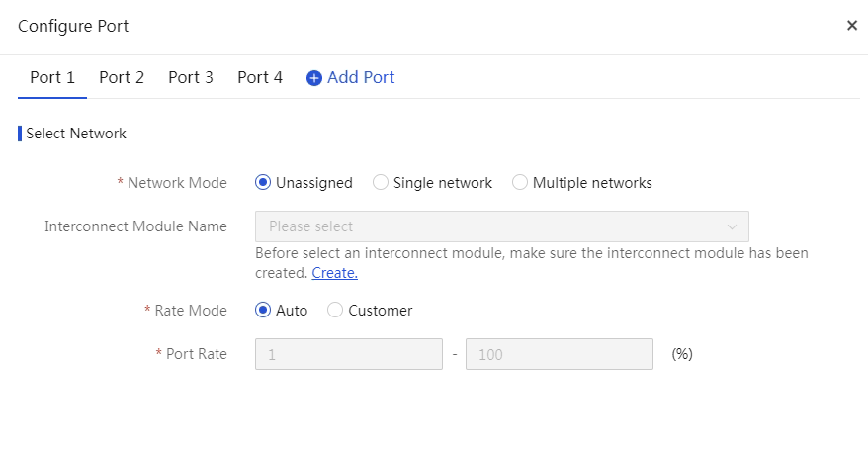The width and height of the screenshot is (868, 451).
Task: Close the Configure Port dialog
Action: [851, 26]
